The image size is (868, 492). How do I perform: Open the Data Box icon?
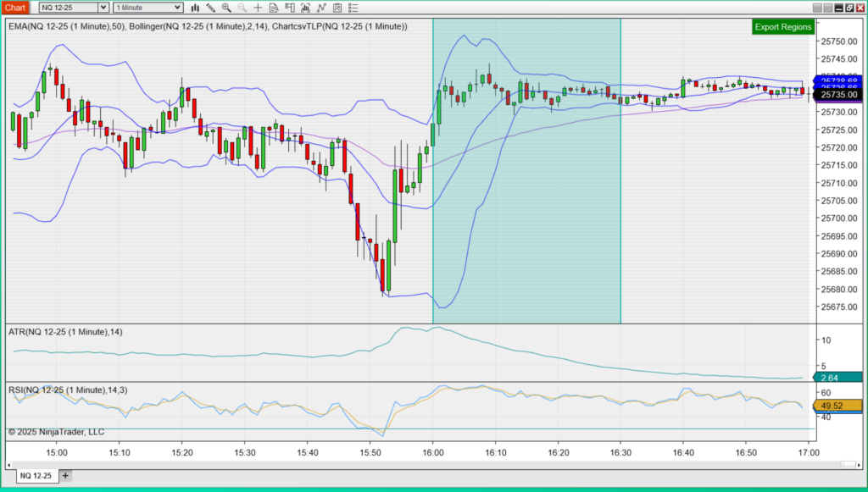coord(274,8)
